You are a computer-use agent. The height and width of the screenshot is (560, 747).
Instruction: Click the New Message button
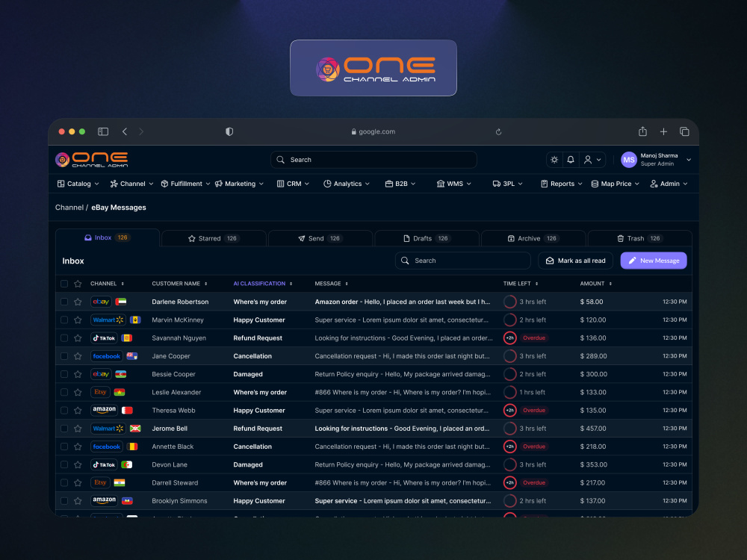click(x=653, y=261)
